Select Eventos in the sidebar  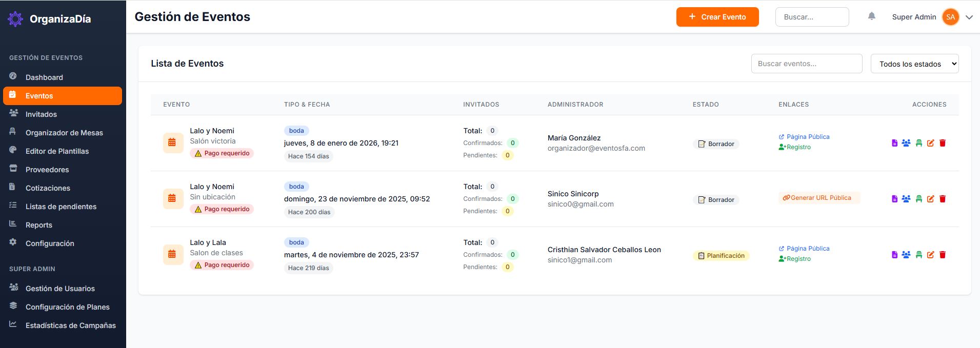pyautogui.click(x=63, y=96)
